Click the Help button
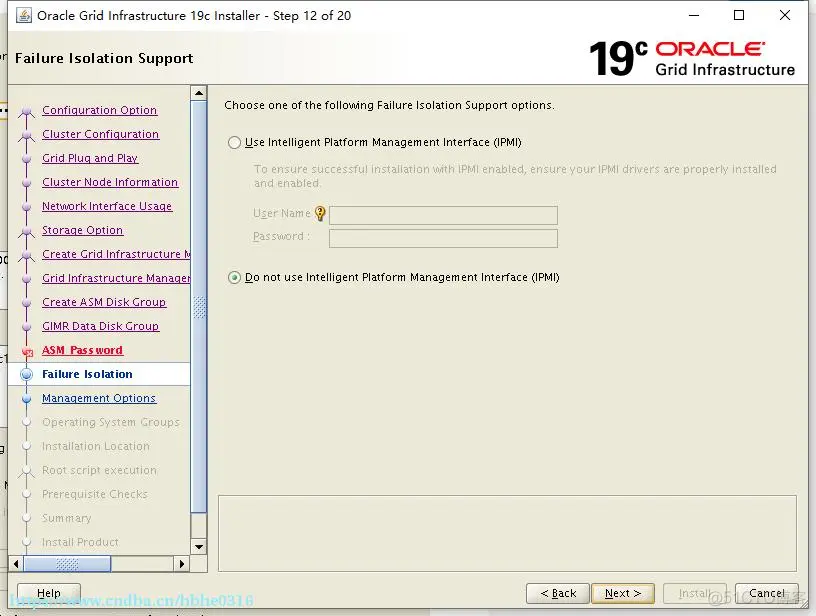This screenshot has height=616, width=816. pos(49,593)
